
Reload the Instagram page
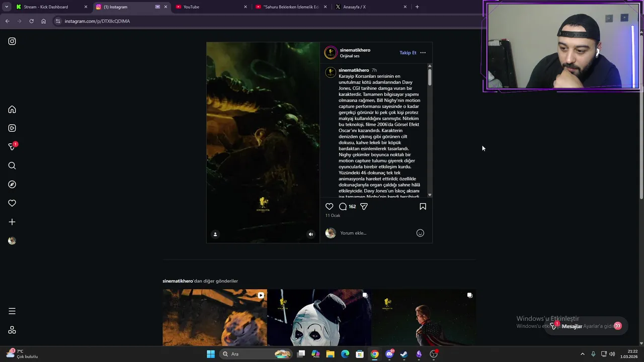pos(31,21)
